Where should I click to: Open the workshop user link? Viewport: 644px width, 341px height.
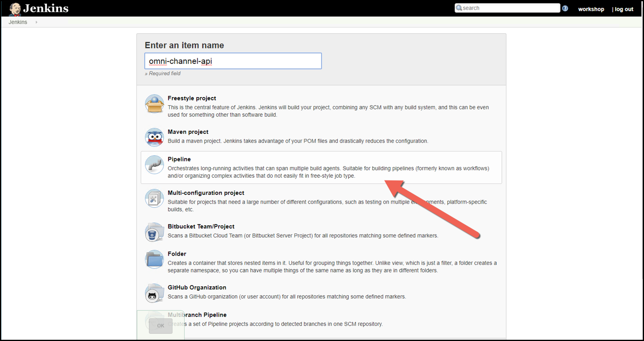tap(591, 9)
